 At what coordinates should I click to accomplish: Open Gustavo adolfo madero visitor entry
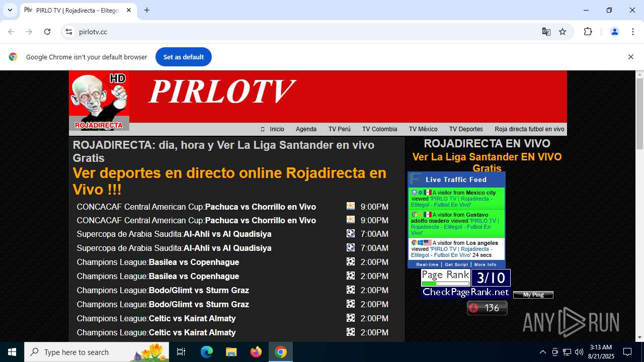coord(456,224)
